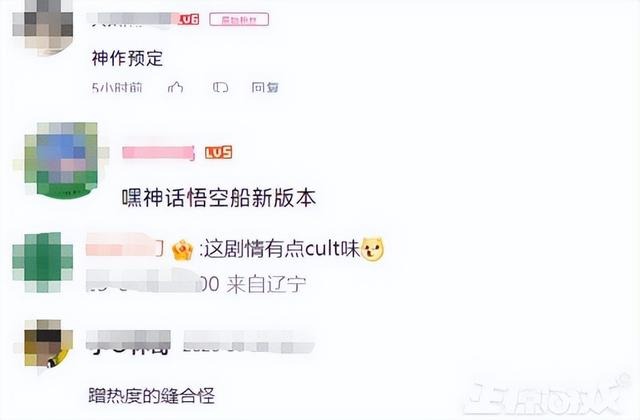Open the pixelated avatar of the first commenter
This screenshot has width=640, height=420.
click(43, 27)
